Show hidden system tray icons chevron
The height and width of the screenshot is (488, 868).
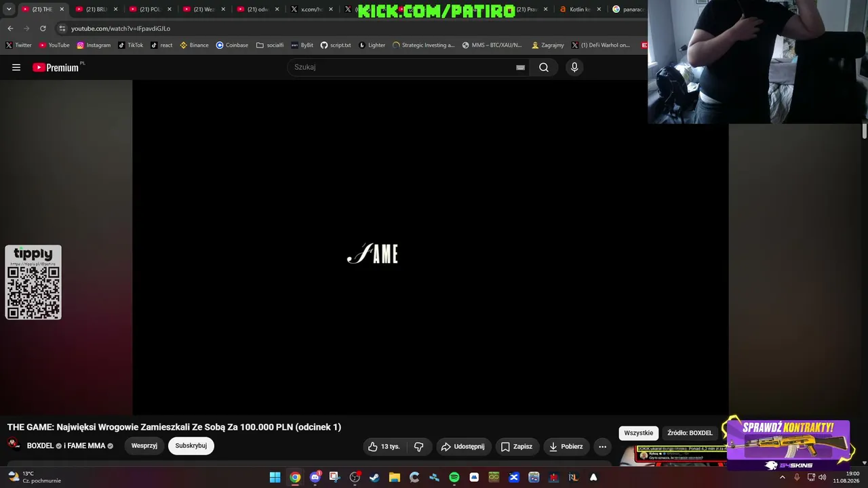pos(782,477)
